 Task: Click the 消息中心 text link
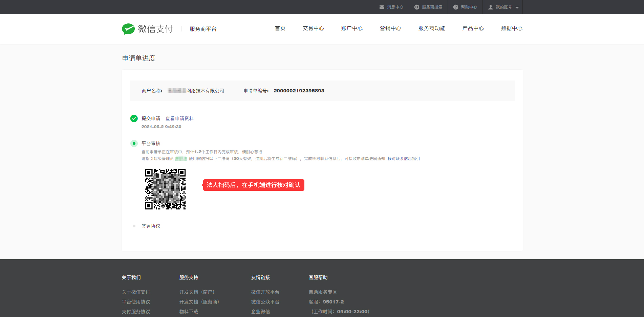click(395, 7)
